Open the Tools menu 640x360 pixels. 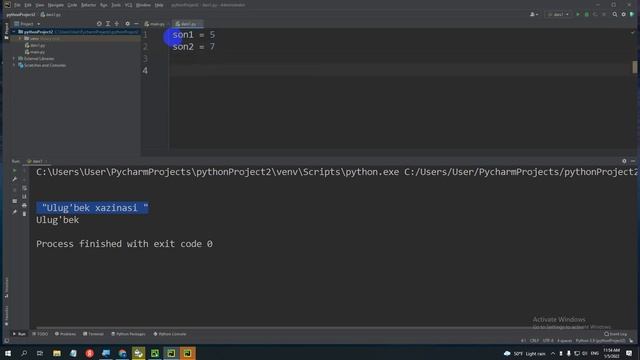(116, 5)
